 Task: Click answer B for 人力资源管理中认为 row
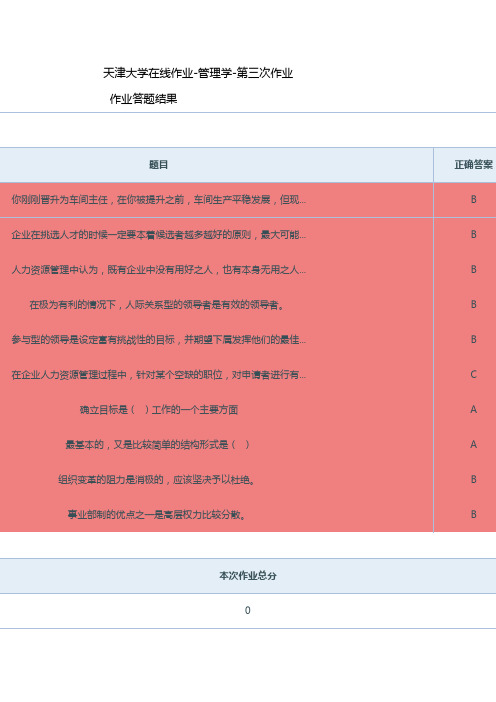(x=474, y=270)
